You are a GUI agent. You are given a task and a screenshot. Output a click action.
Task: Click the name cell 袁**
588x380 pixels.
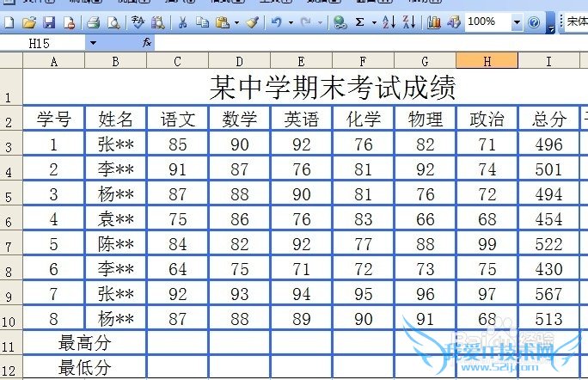(115, 218)
